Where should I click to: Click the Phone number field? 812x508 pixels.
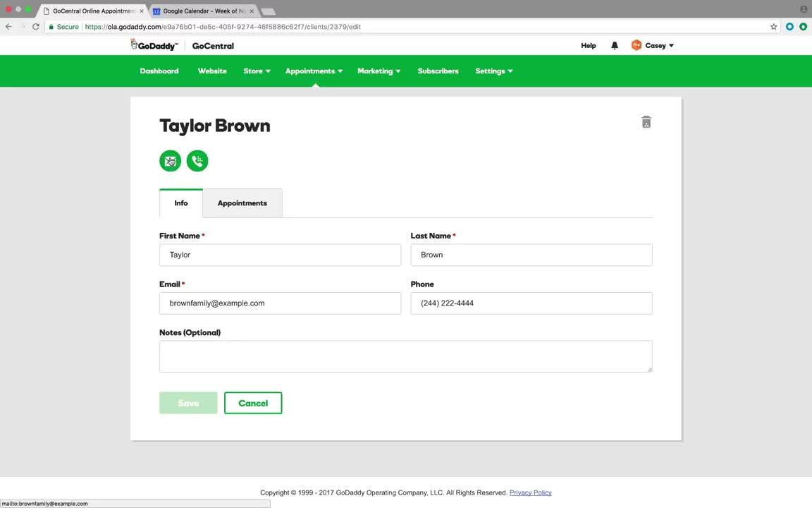[x=531, y=303]
